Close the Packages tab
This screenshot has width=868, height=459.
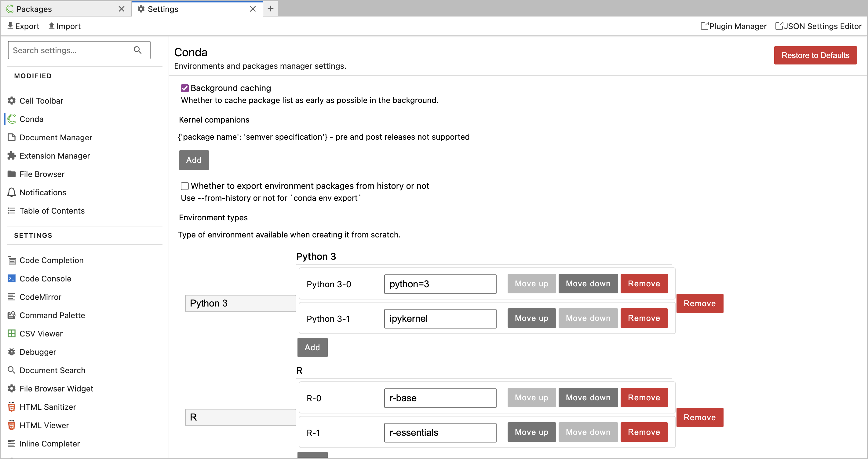(122, 9)
